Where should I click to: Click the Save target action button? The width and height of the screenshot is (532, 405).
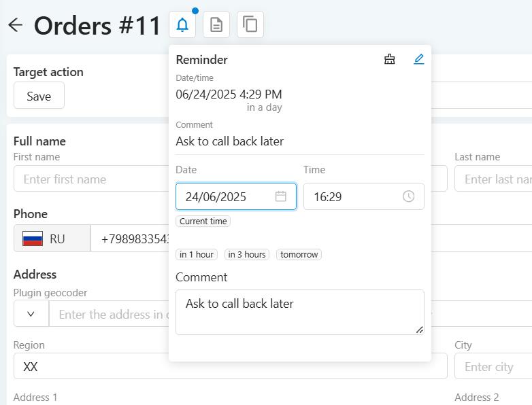(x=39, y=96)
